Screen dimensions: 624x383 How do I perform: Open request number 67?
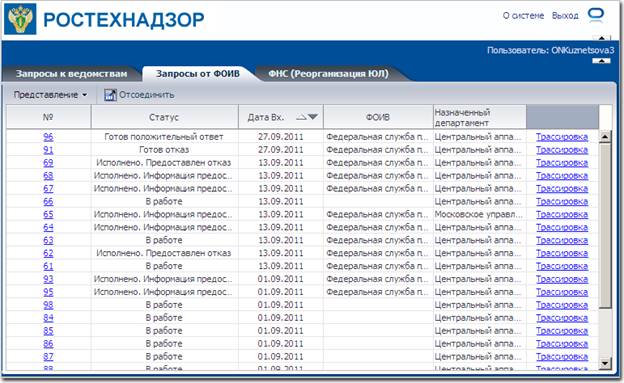[48, 188]
